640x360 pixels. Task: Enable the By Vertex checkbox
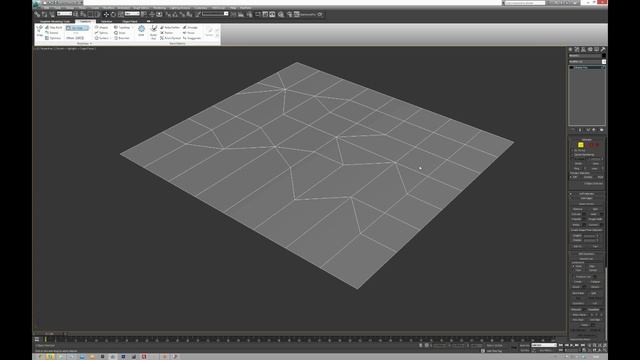click(572, 151)
